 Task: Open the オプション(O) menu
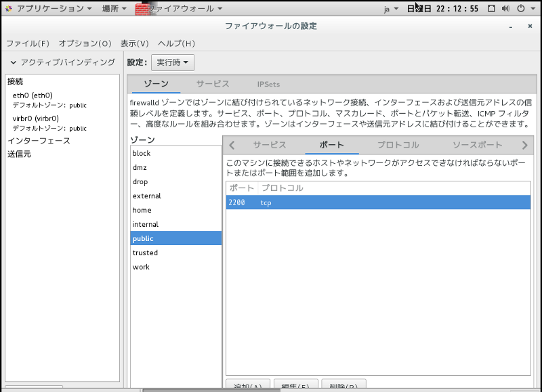(85, 43)
